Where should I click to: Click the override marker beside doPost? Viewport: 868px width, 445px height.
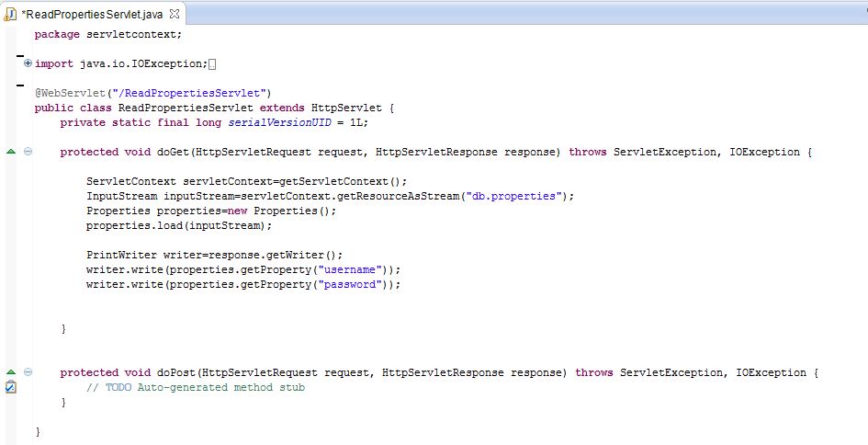tap(11, 372)
